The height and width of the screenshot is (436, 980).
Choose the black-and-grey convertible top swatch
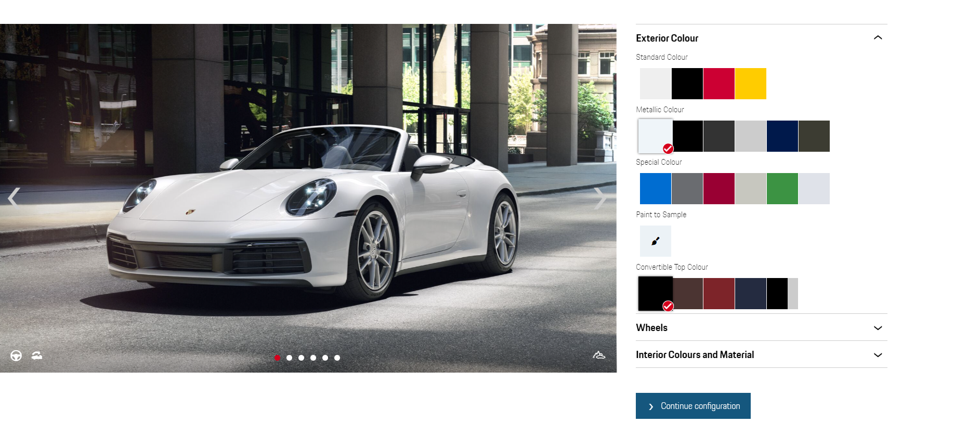(782, 294)
